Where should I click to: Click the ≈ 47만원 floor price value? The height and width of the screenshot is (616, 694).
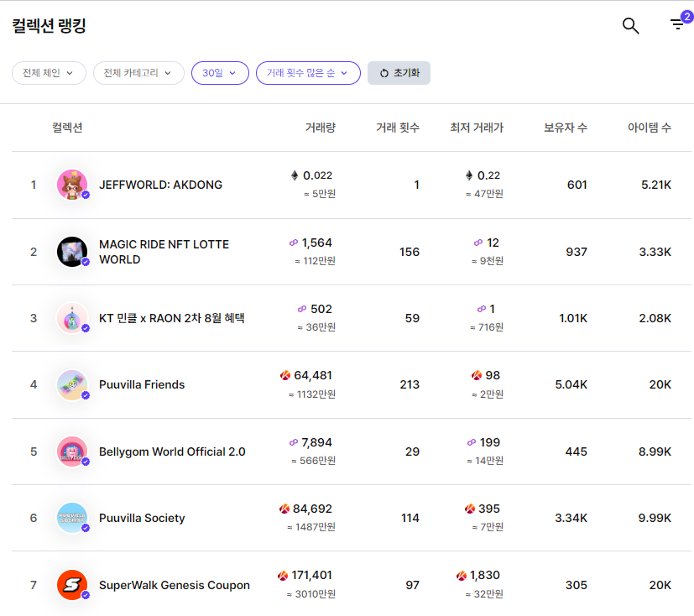[x=484, y=194]
